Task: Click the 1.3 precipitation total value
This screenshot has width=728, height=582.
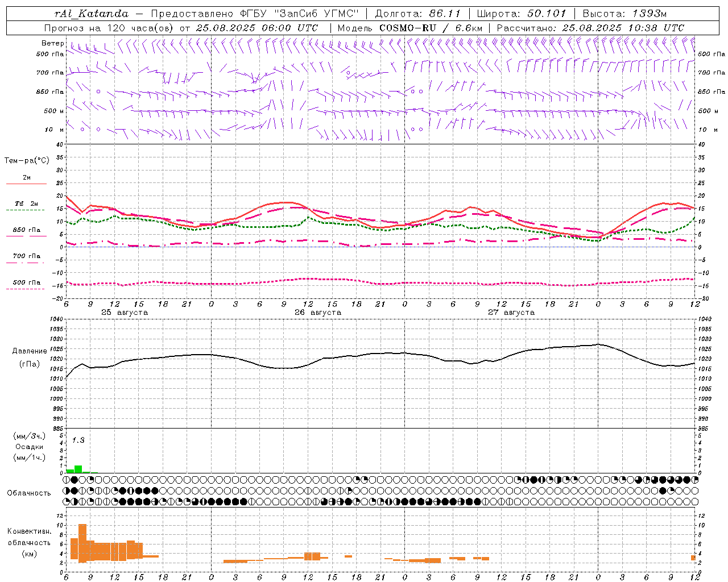Action: coord(78,440)
